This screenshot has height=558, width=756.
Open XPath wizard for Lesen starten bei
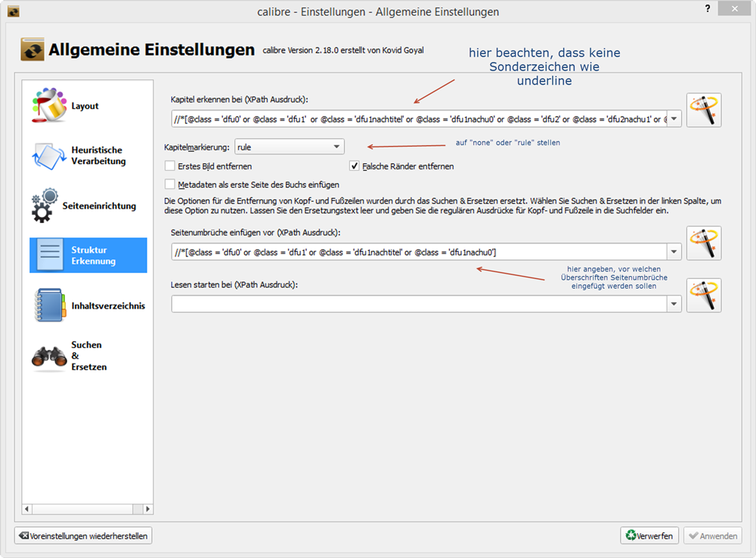coord(703,296)
